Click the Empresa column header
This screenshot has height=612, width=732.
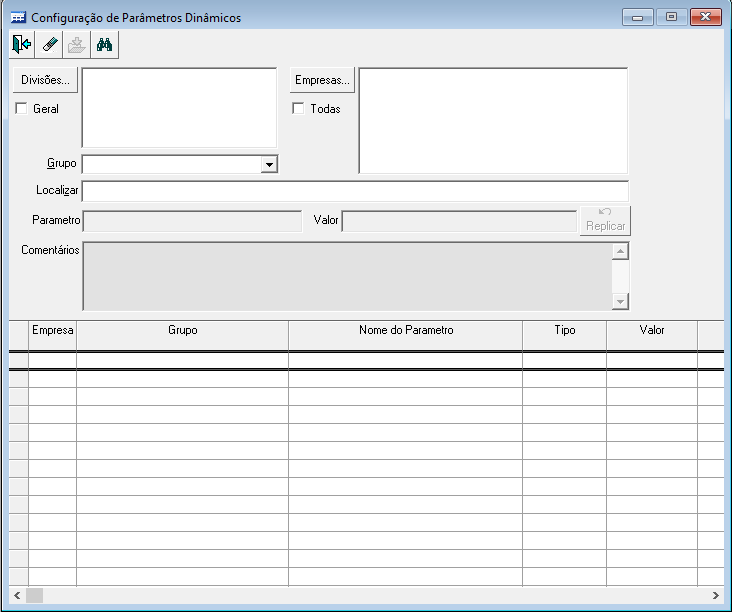point(52,335)
